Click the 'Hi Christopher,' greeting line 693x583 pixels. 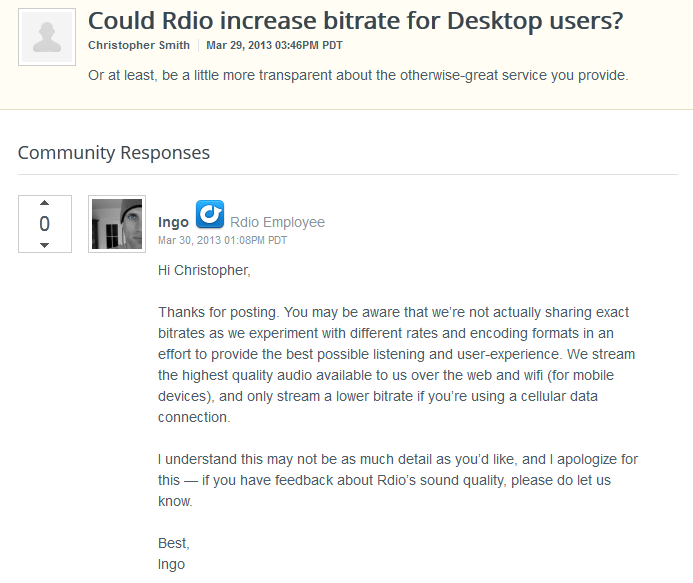click(205, 270)
